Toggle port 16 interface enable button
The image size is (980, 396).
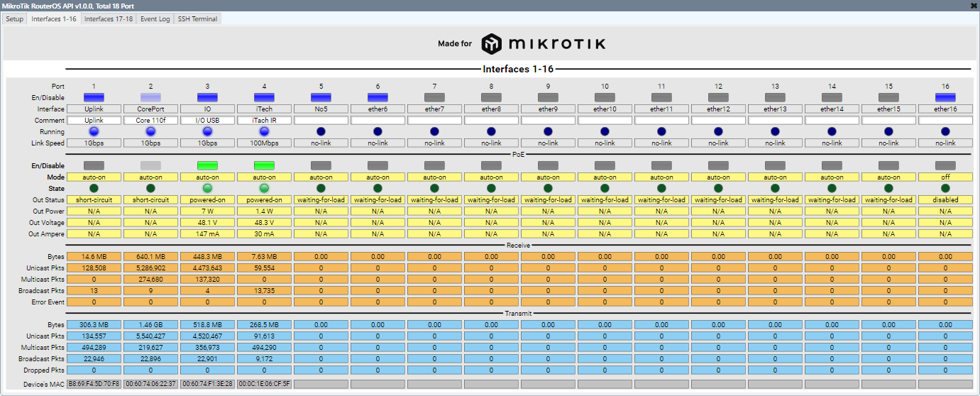945,97
